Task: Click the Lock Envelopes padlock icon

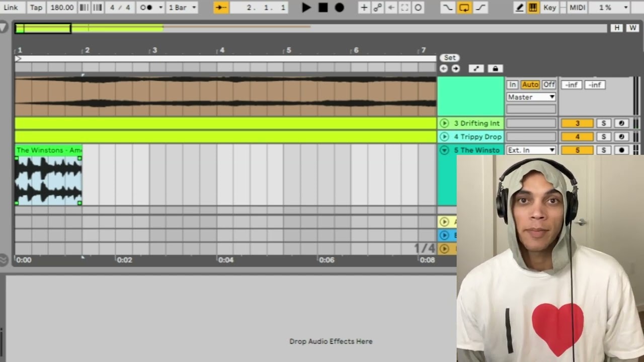Action: point(495,68)
